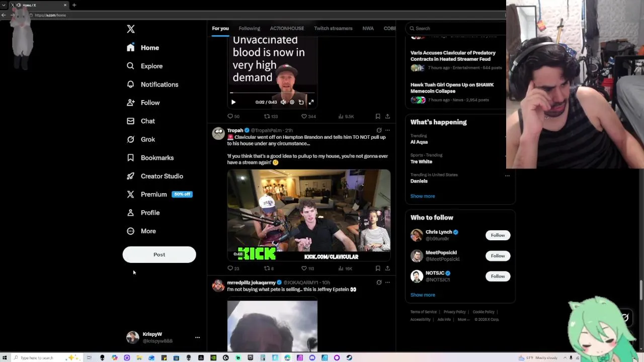
Task: Open Home from the sidebar
Action: click(143, 48)
